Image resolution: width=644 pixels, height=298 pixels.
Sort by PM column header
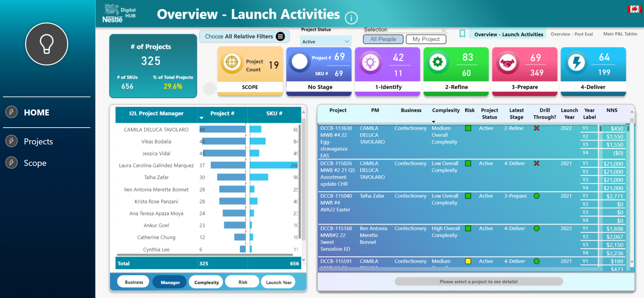[x=375, y=110]
